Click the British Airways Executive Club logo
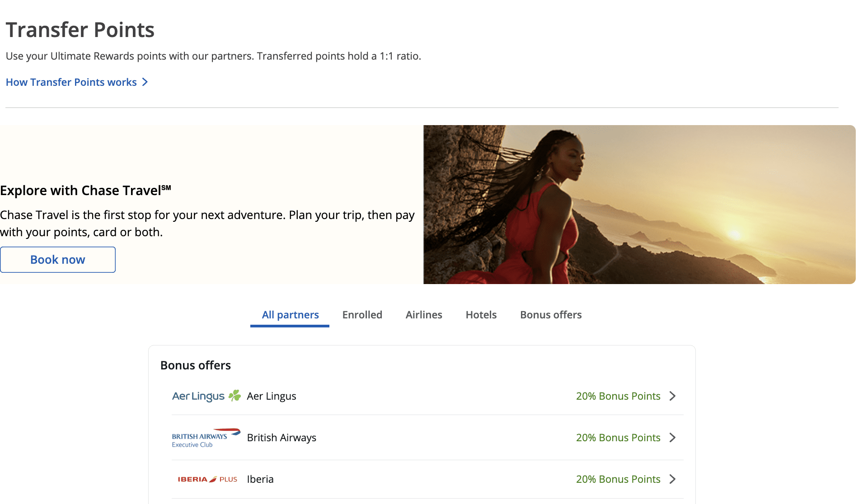Screen dimensions: 863x504 coord(206,438)
